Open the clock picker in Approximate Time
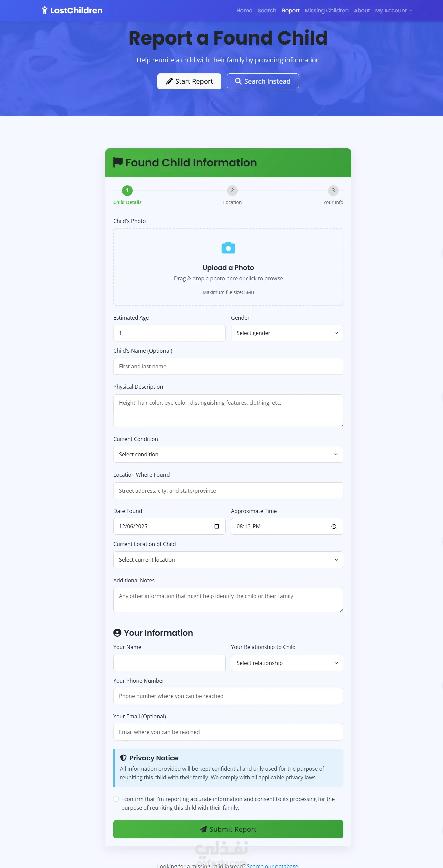This screenshot has width=443, height=868. click(334, 526)
